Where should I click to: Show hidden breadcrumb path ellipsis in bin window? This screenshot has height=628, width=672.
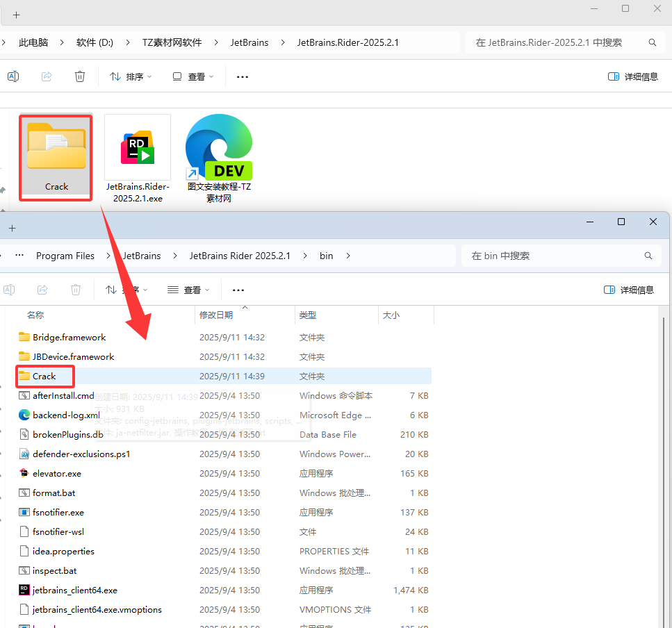[x=19, y=256]
